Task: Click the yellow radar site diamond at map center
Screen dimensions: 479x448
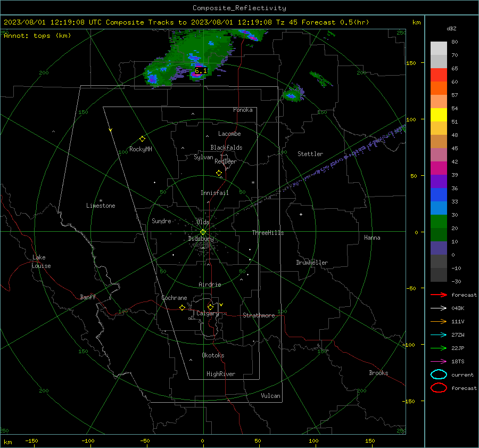Action: [x=203, y=232]
